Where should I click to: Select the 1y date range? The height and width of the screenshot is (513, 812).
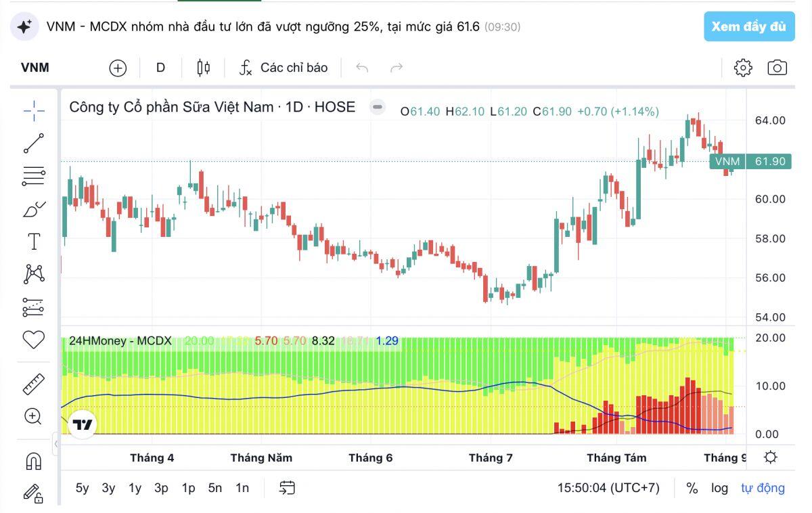pyautogui.click(x=135, y=488)
